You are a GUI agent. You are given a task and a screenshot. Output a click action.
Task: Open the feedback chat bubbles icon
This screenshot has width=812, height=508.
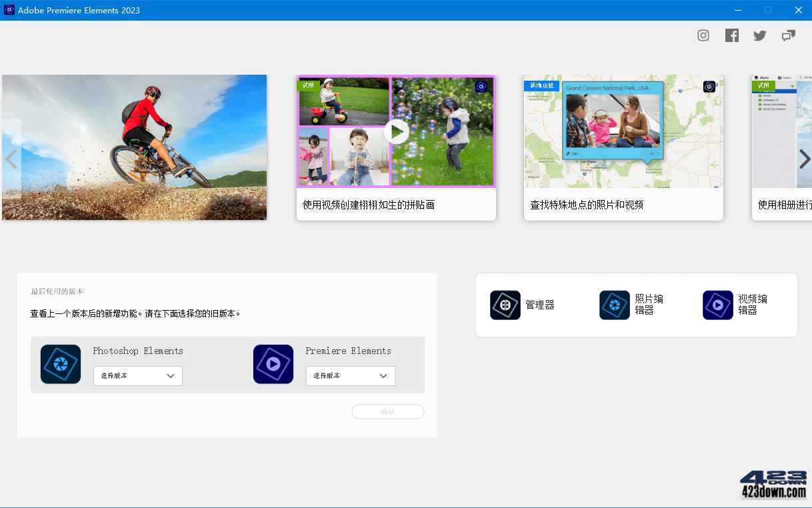click(789, 36)
